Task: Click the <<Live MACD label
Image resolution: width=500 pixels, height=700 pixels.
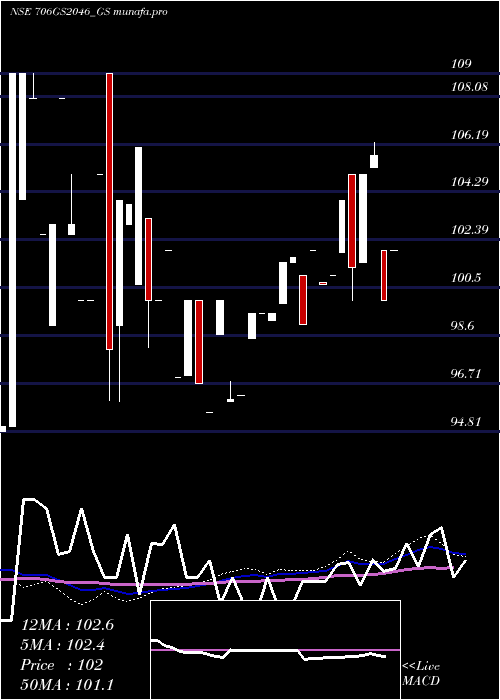Action: click(421, 674)
